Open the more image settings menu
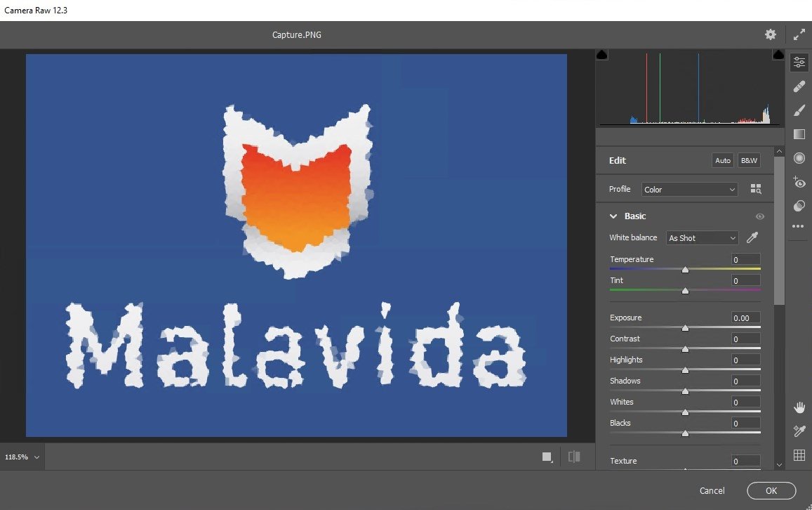 [798, 226]
